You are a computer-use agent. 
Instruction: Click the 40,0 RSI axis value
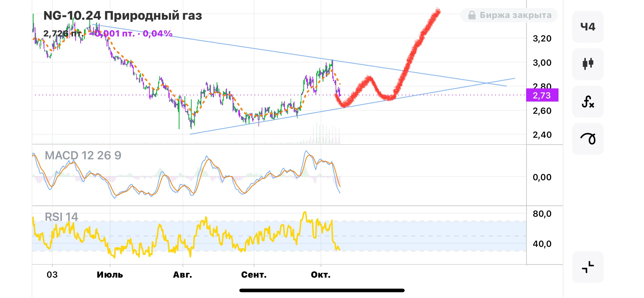[x=542, y=244]
